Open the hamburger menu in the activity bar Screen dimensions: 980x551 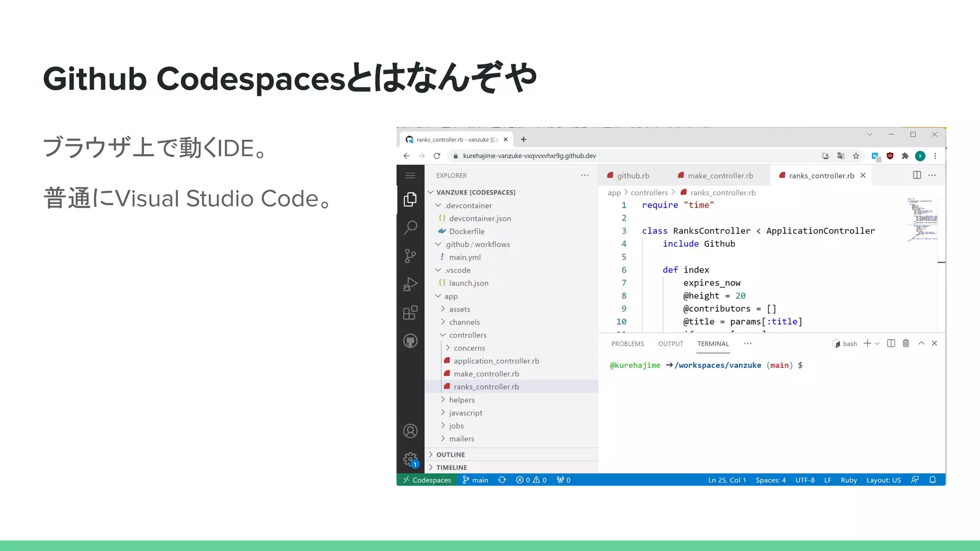(410, 176)
